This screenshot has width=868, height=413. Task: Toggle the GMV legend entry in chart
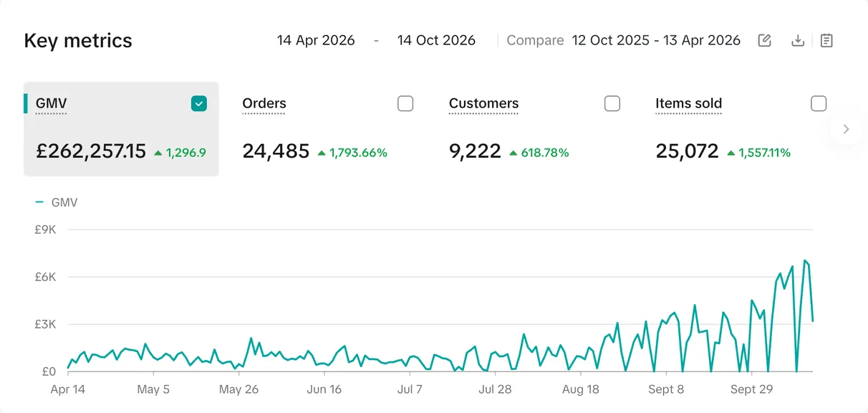(x=57, y=203)
